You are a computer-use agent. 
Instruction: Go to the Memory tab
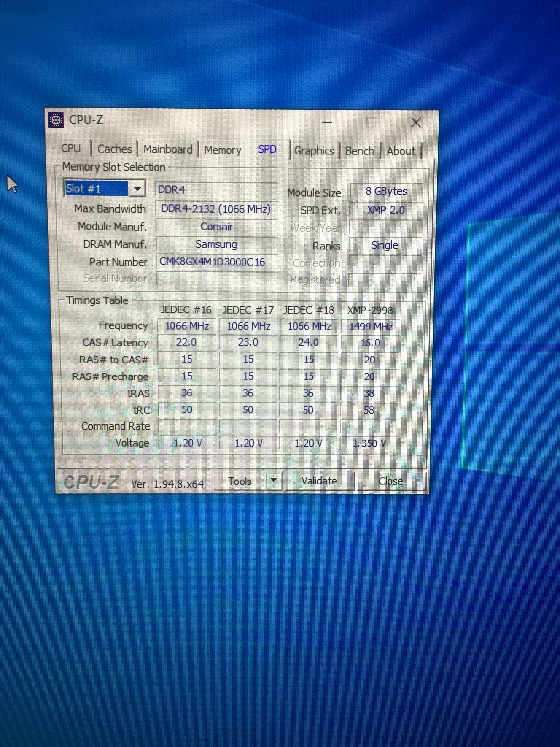pos(223,150)
